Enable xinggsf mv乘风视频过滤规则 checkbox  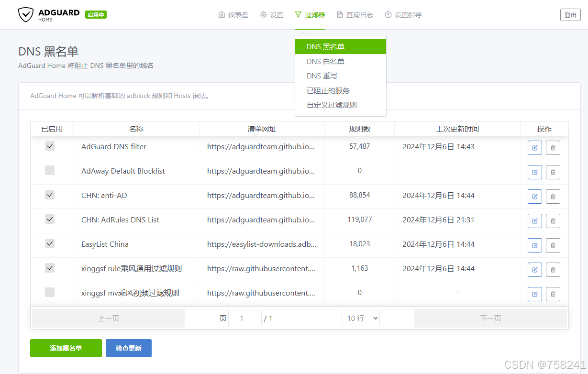tap(50, 292)
